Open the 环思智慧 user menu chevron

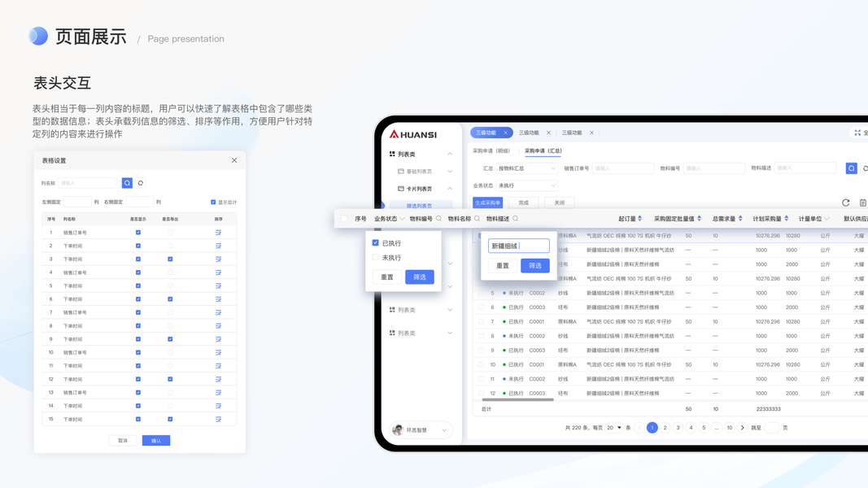(x=444, y=430)
